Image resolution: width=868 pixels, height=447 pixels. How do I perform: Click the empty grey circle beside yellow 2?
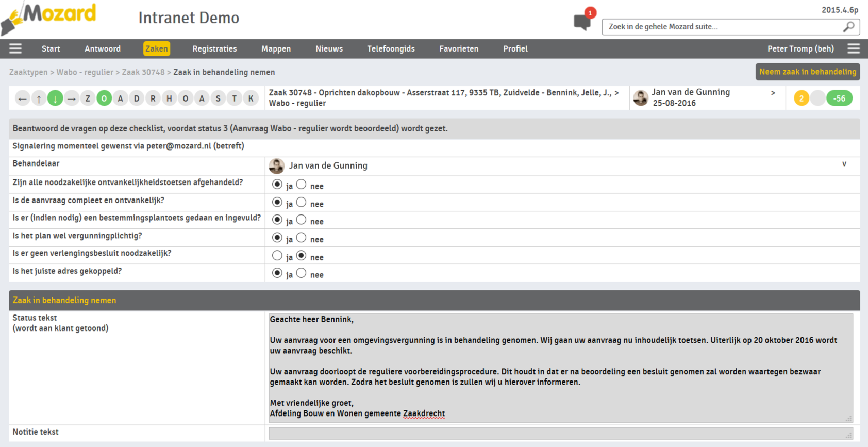pyautogui.click(x=817, y=98)
